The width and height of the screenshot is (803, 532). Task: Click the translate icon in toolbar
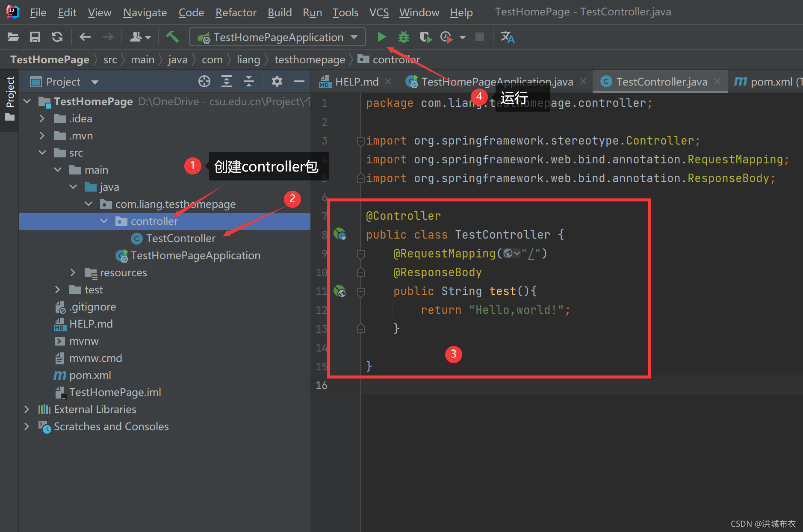(508, 37)
